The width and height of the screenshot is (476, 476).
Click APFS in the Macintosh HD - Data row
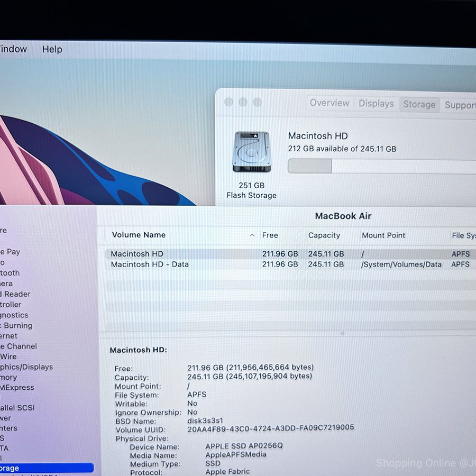coord(460,264)
